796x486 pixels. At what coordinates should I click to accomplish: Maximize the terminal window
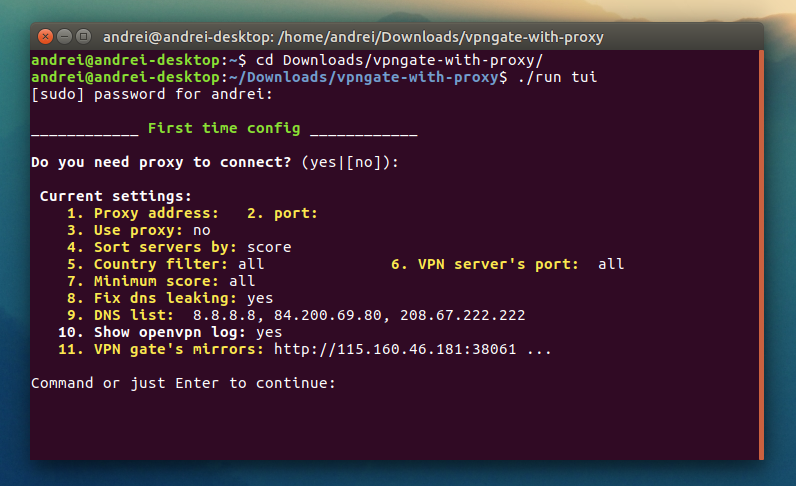point(84,37)
